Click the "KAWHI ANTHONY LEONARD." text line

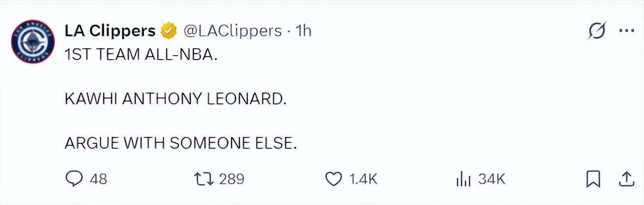[175, 99]
